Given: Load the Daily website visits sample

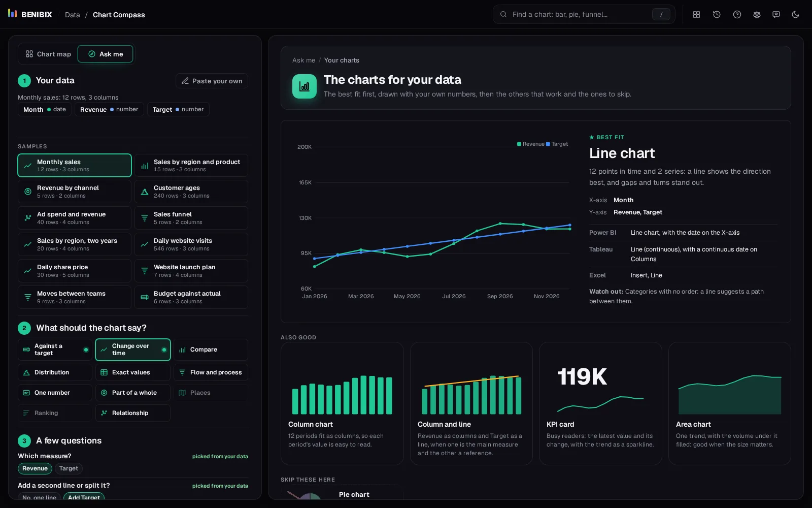Looking at the screenshot, I should [x=191, y=244].
